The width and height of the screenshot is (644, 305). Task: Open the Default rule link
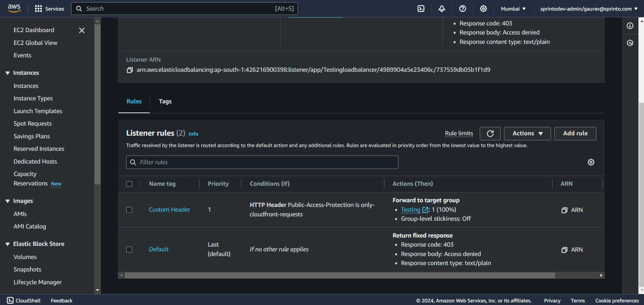(x=159, y=249)
